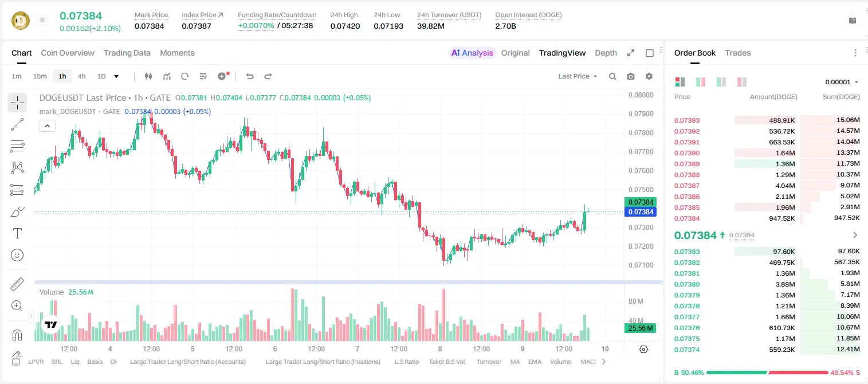Click the chart search magnifier icon
Viewport: 868px width, 384px height.
pyautogui.click(x=612, y=76)
